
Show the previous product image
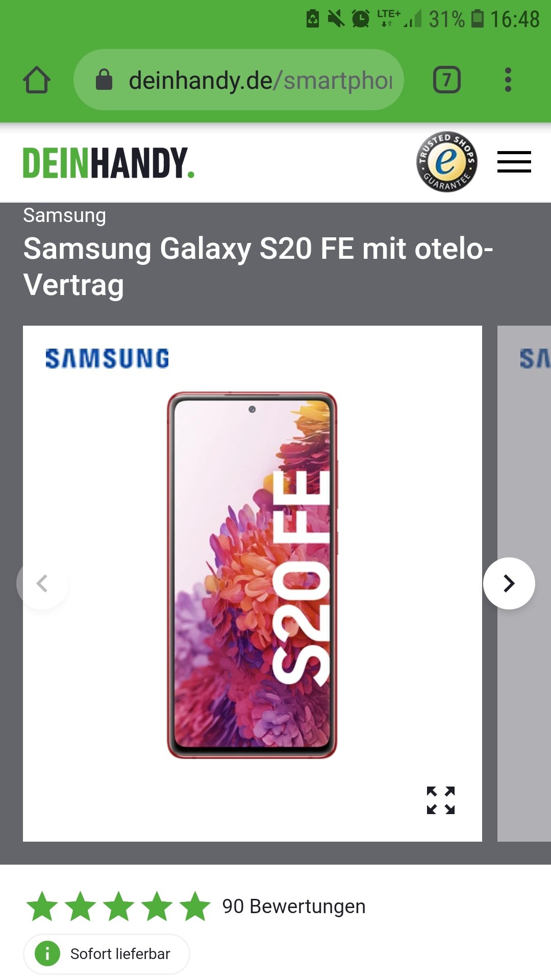pyautogui.click(x=42, y=583)
